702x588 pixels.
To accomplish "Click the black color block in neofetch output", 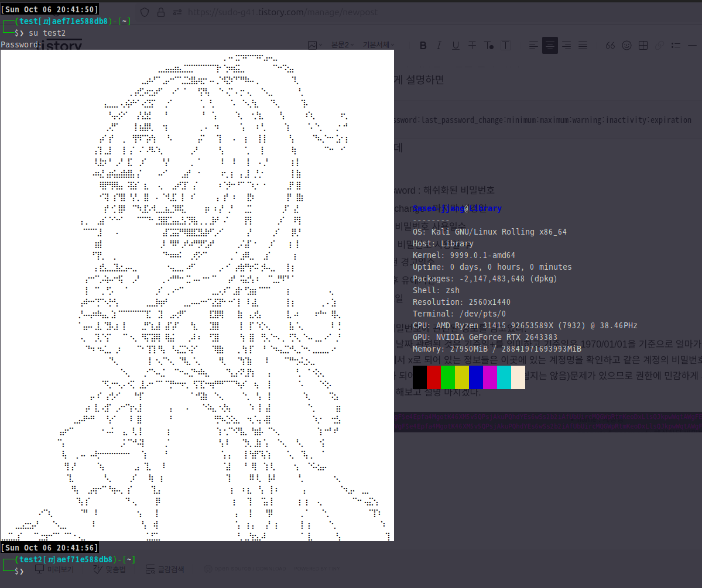I will (x=419, y=377).
